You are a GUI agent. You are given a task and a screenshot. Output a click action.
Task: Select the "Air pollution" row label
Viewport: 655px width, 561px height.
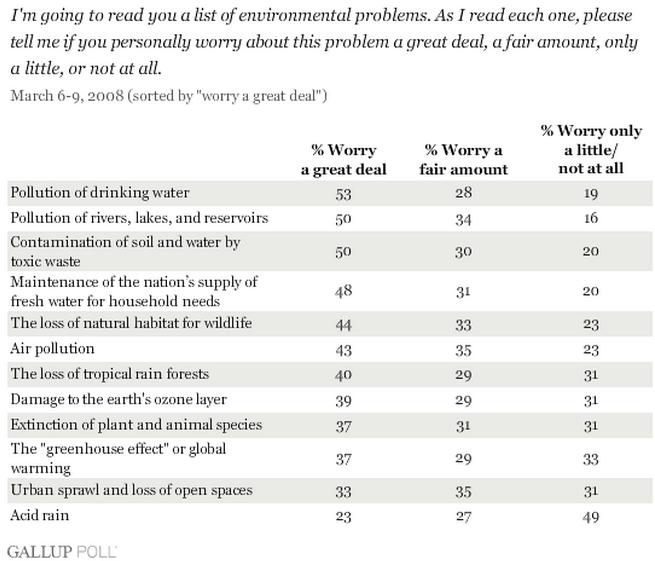[x=51, y=349]
